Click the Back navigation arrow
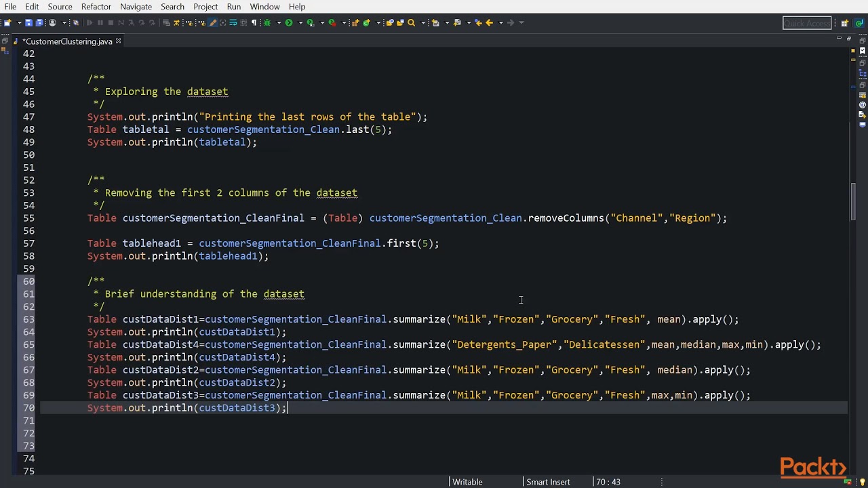 click(489, 22)
